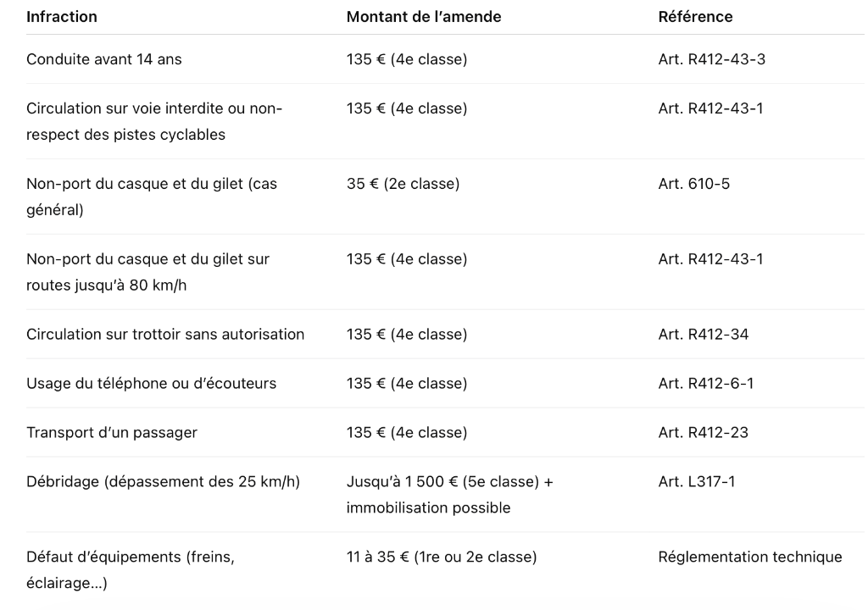Select the "Conduite avant 14 ans" cell
The image size is (868, 610).
(104, 59)
